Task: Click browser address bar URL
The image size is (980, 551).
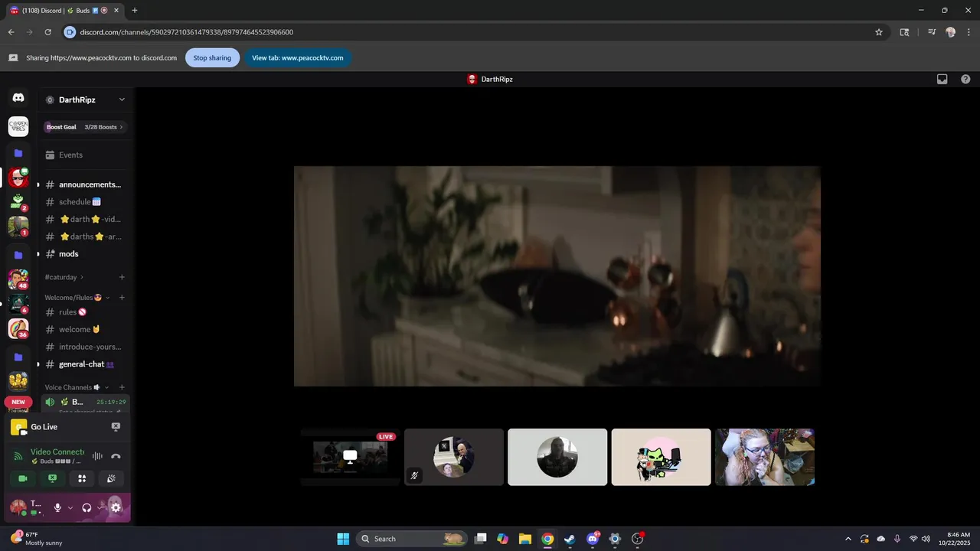Action: tap(187, 32)
